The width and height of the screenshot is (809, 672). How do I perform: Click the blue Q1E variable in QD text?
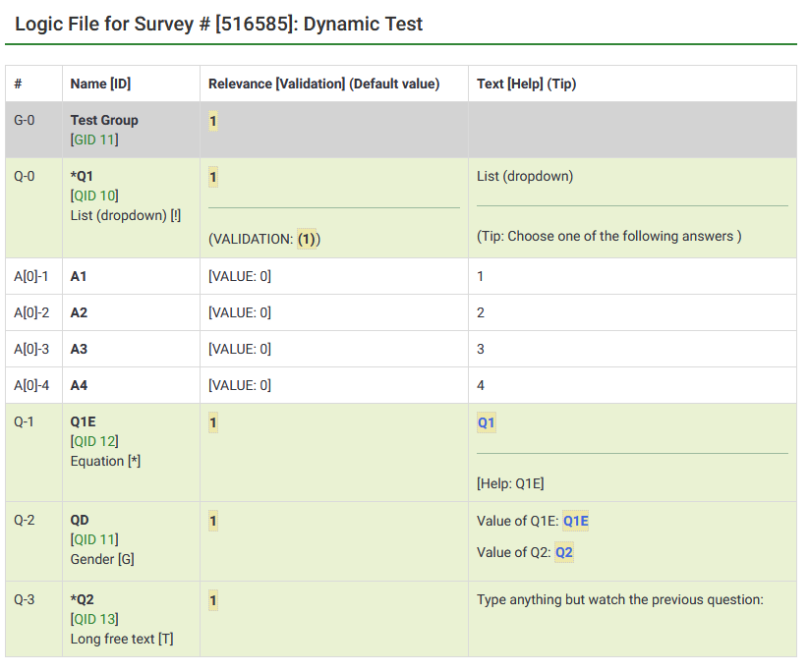pyautogui.click(x=575, y=521)
